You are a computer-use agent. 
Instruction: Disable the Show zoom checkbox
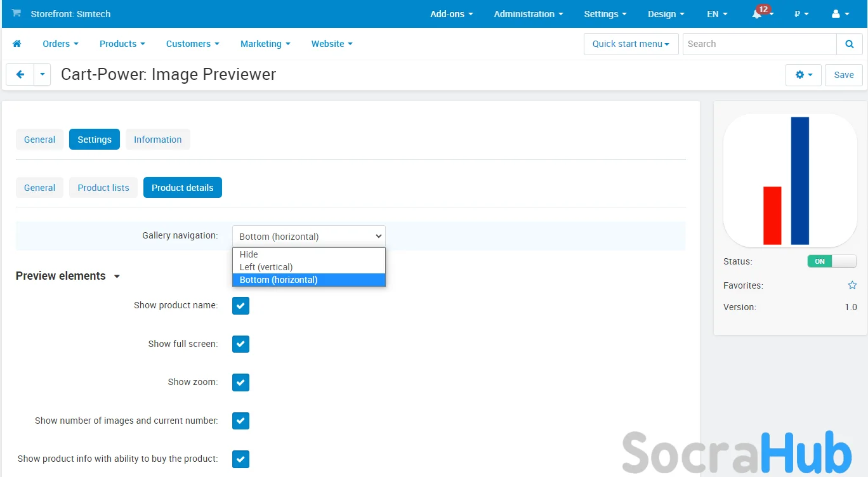[240, 382]
